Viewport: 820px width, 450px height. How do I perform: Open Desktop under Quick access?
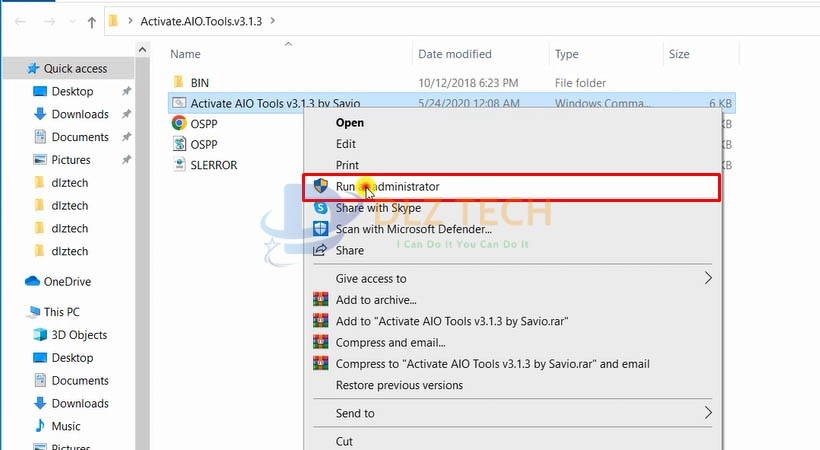(72, 92)
